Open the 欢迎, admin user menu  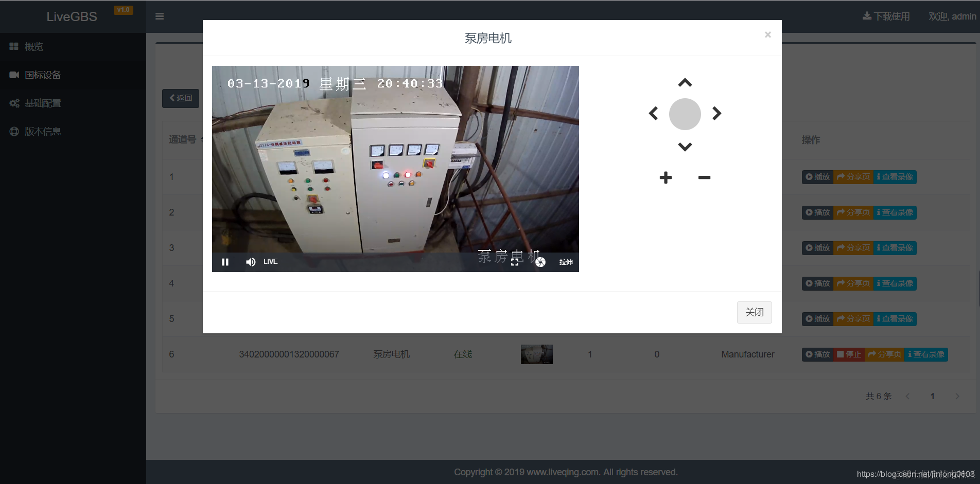[x=952, y=16]
